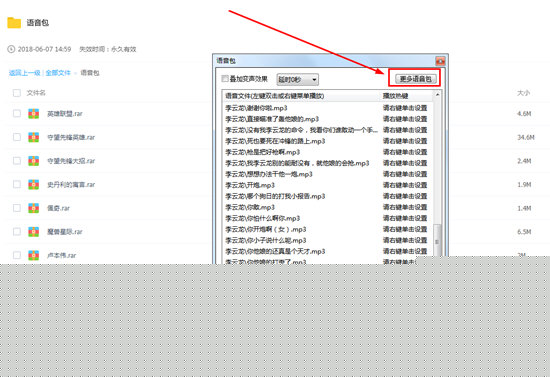This screenshot has height=377, width=550.
Task: Click the file name in the 1.4M row
Action: tap(59, 208)
